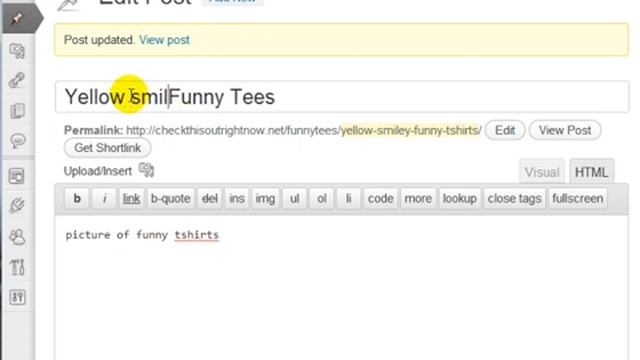The height and width of the screenshot is (360, 640).
Task: Open the Appearance icon in the sidebar
Action: (17, 176)
